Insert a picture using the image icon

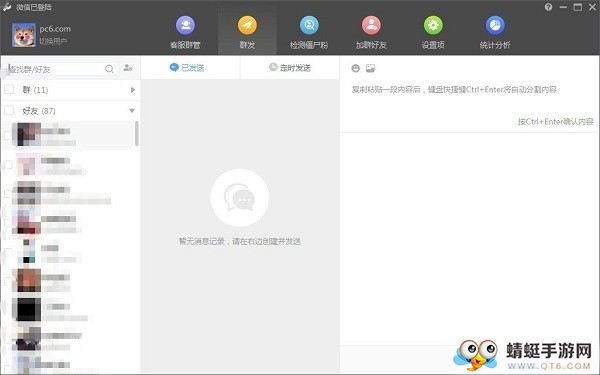click(370, 68)
